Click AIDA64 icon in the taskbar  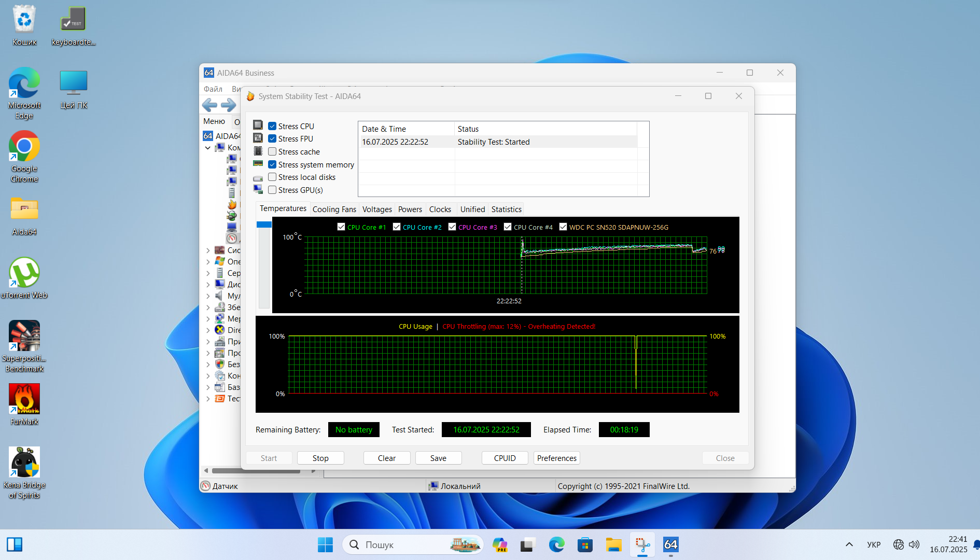pyautogui.click(x=670, y=544)
